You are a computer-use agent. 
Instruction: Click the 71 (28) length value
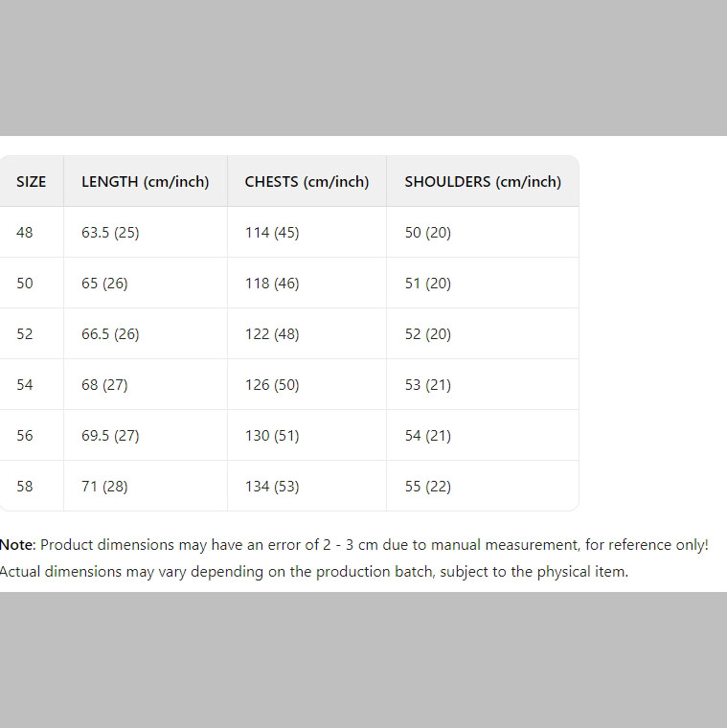tap(104, 487)
